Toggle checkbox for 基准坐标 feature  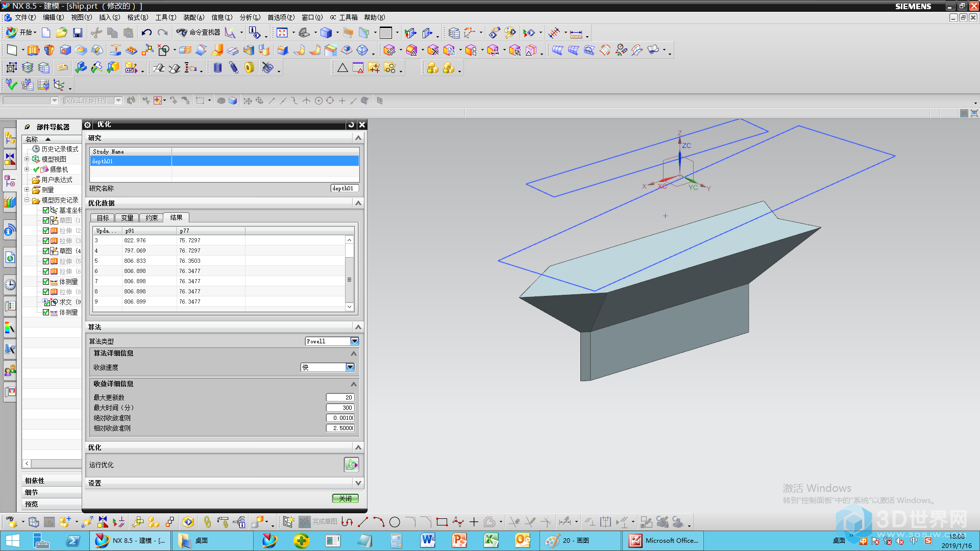click(x=46, y=210)
